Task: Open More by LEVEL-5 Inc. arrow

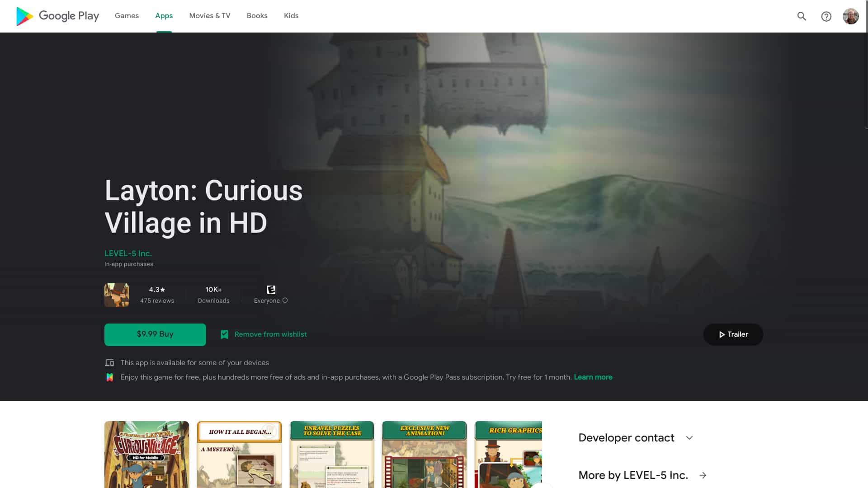Action: coord(703,475)
